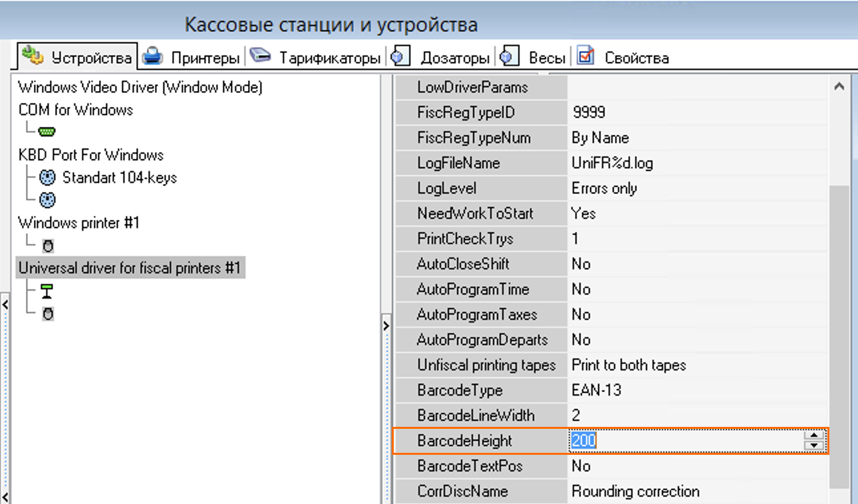Click the BarcodeHeight value field
Screen dimensions: 858x504
tap(685, 441)
